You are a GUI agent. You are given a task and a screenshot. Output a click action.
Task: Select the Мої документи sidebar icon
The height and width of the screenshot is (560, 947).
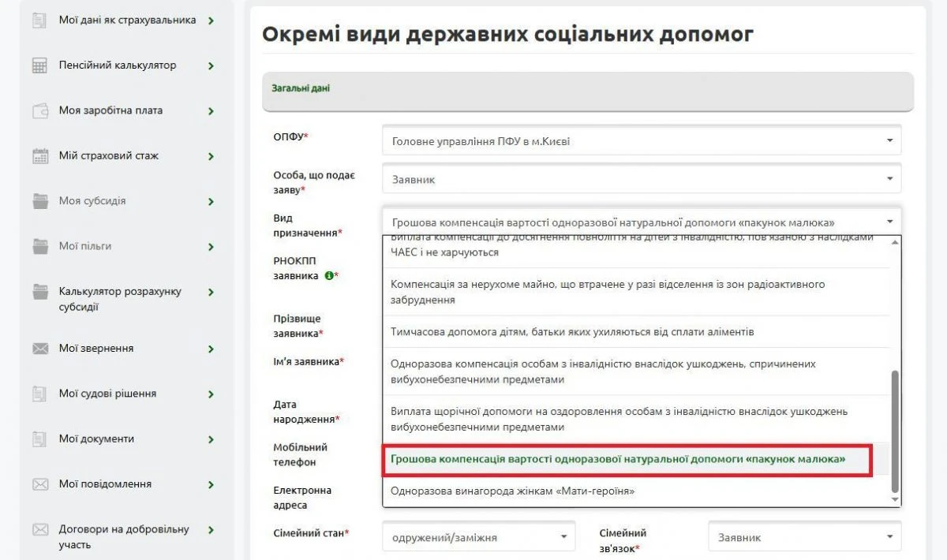tap(39, 439)
